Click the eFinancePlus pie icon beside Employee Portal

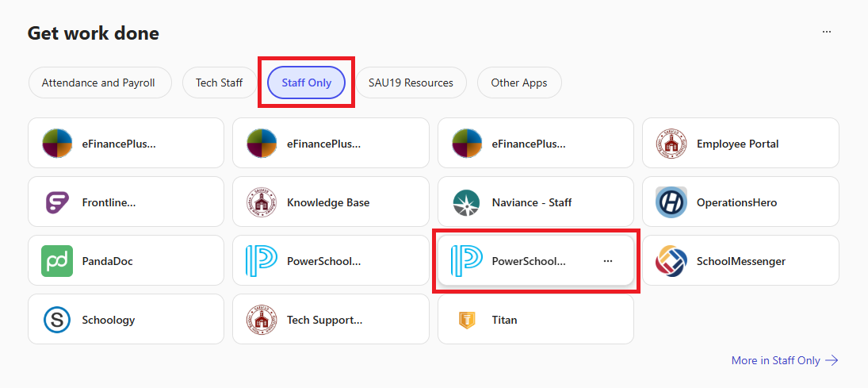click(x=467, y=144)
